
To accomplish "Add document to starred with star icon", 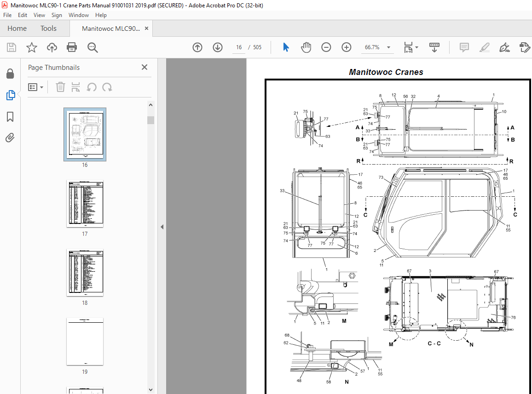I will coord(32,47).
